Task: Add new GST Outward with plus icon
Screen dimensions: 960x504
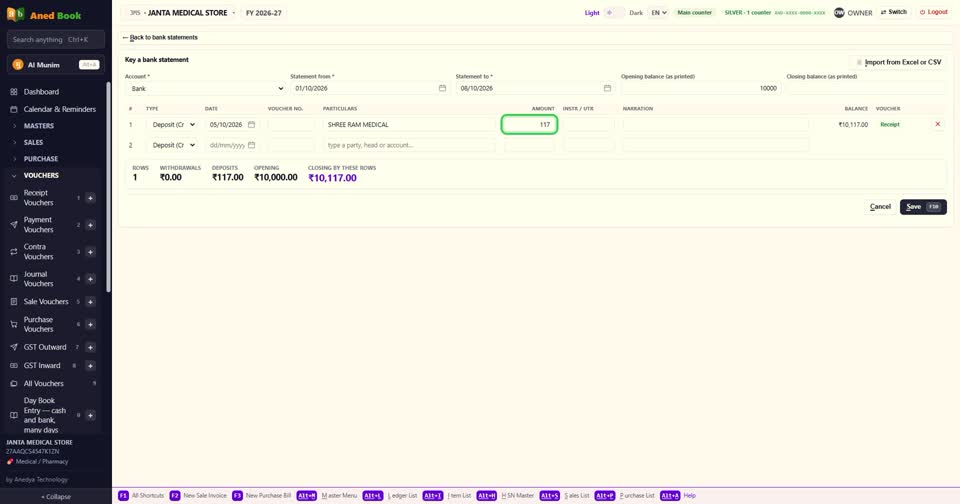Action: (90, 347)
